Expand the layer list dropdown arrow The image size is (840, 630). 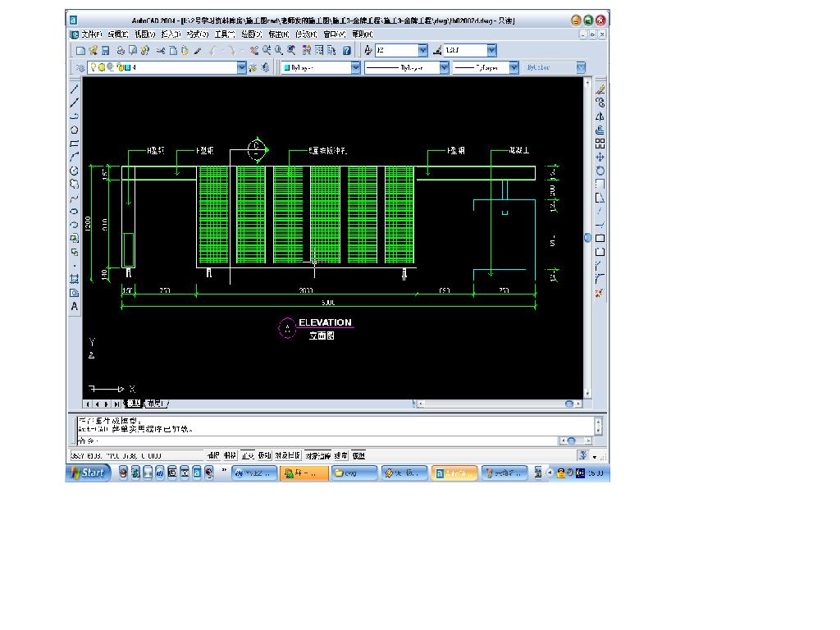[242, 67]
